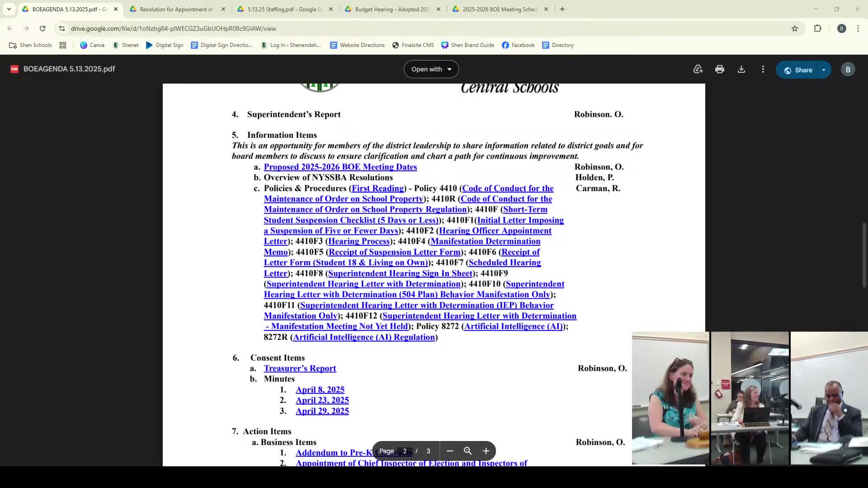The width and height of the screenshot is (868, 488).
Task: Click the Share button
Action: point(798,70)
